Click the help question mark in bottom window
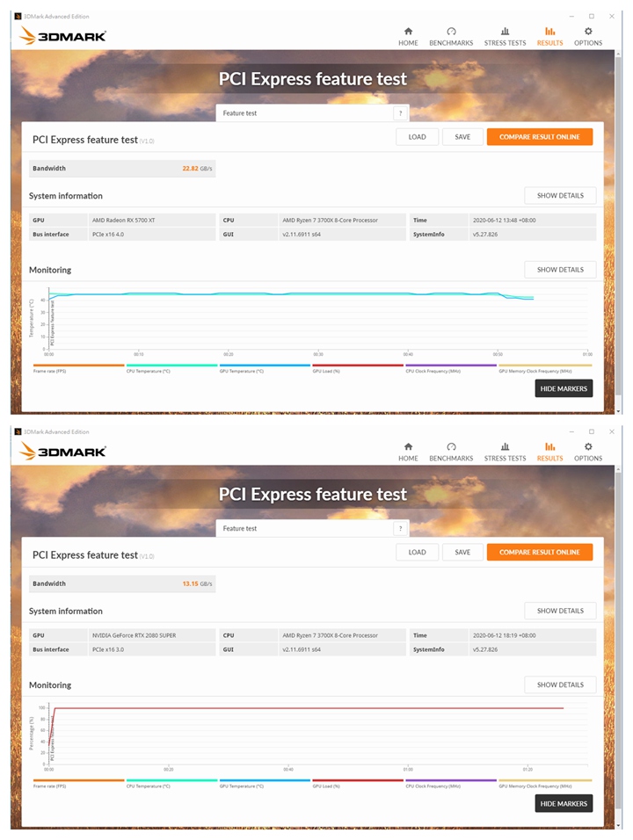Screen dimensions: 633x840 click(400, 529)
